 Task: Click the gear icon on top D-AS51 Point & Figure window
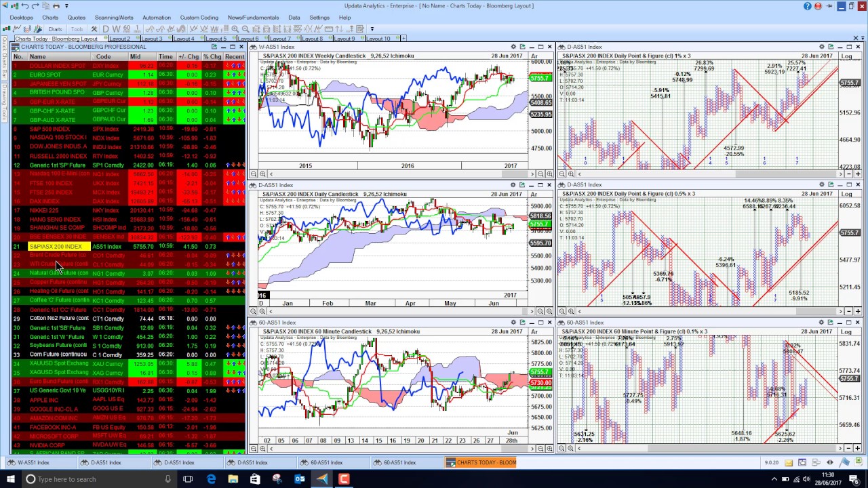821,47
